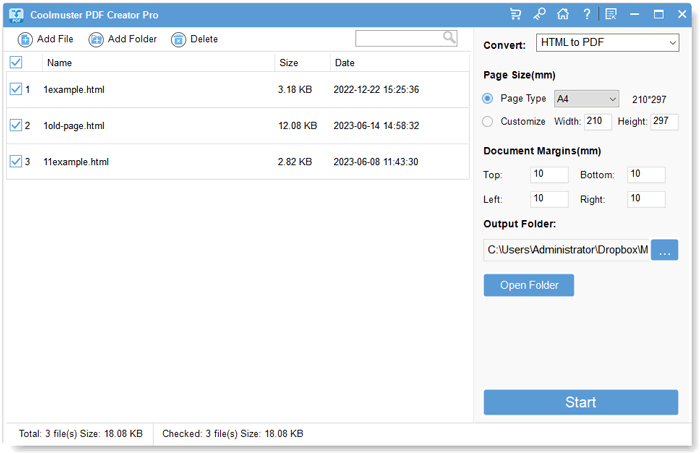The image size is (700, 454).
Task: Open the feedback notes icon
Action: (611, 14)
